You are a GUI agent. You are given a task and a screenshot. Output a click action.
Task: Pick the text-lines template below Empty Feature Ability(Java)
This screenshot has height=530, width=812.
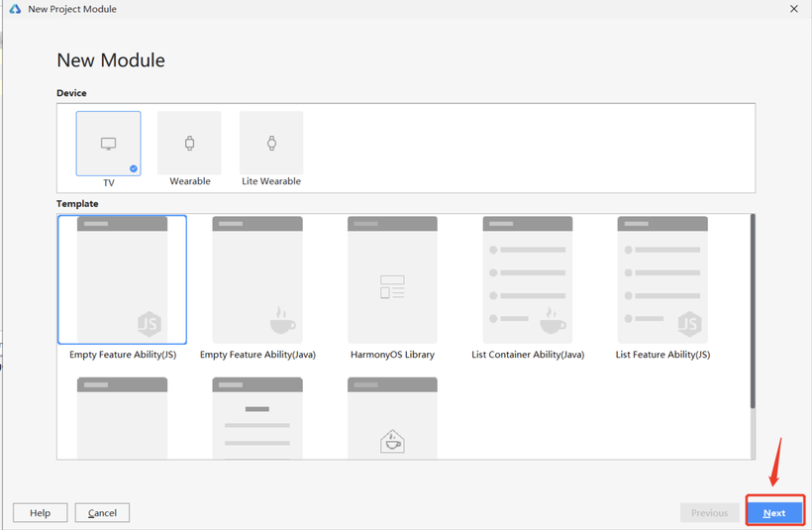(257, 418)
